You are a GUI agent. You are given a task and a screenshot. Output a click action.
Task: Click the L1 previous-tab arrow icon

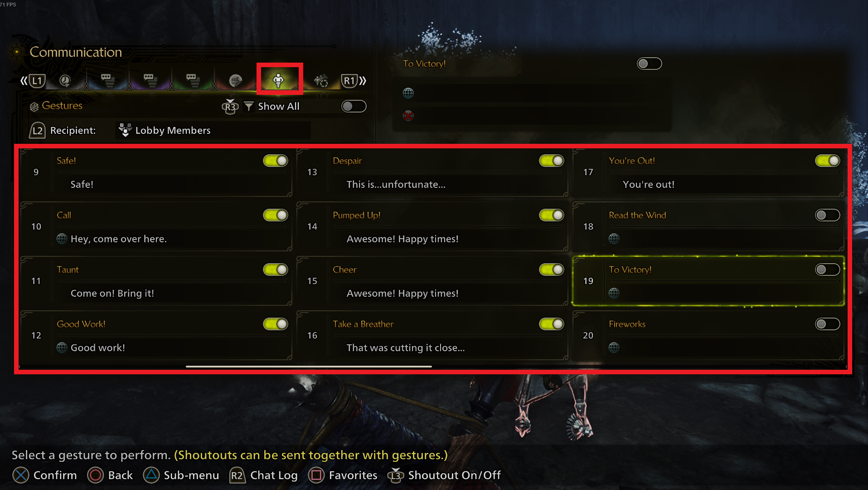coord(33,81)
